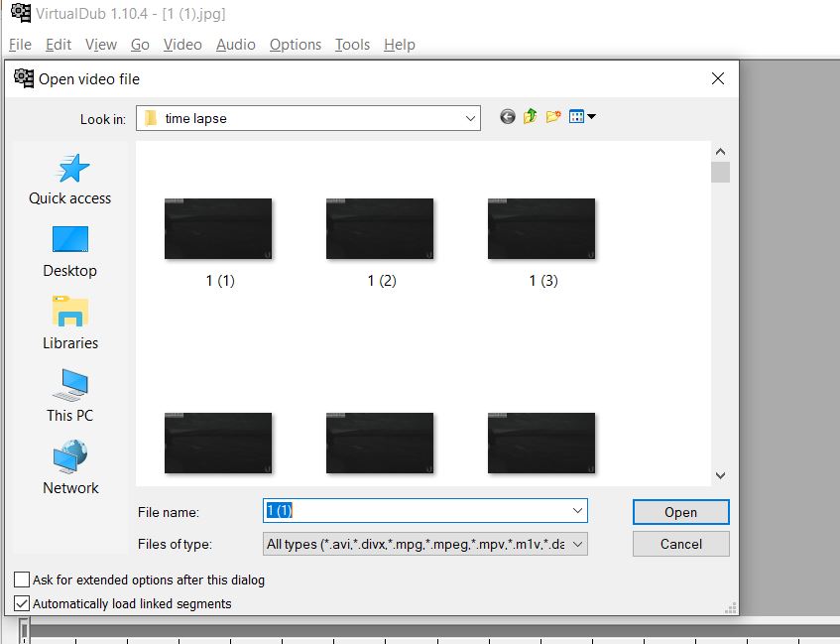Open This PC location
The width and height of the screenshot is (840, 644).
(70, 396)
